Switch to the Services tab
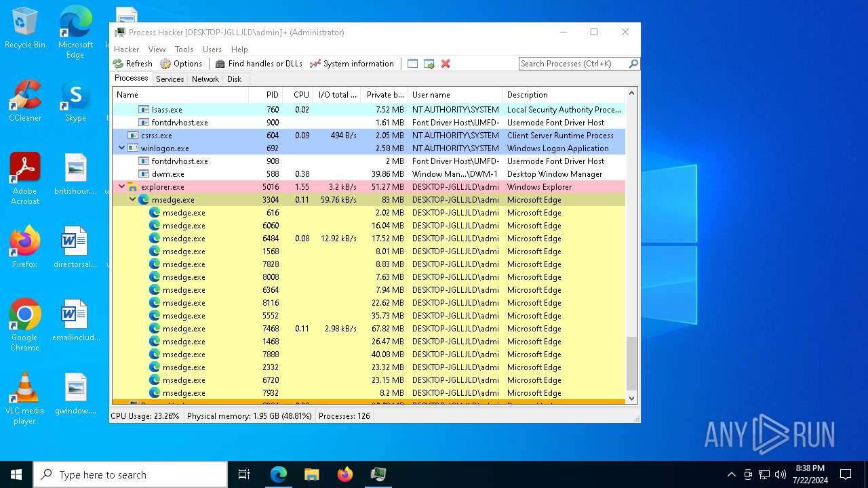Screen dimensions: 868x488 [x=170, y=79]
